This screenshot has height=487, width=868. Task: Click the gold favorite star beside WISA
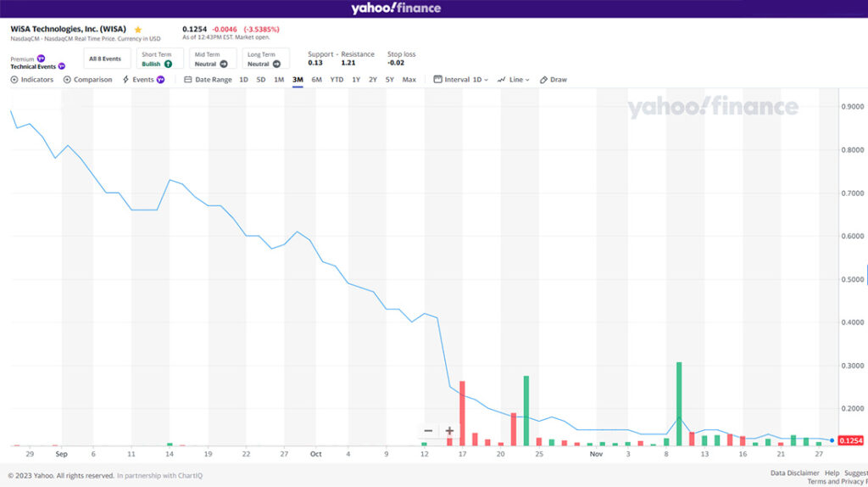(x=138, y=30)
